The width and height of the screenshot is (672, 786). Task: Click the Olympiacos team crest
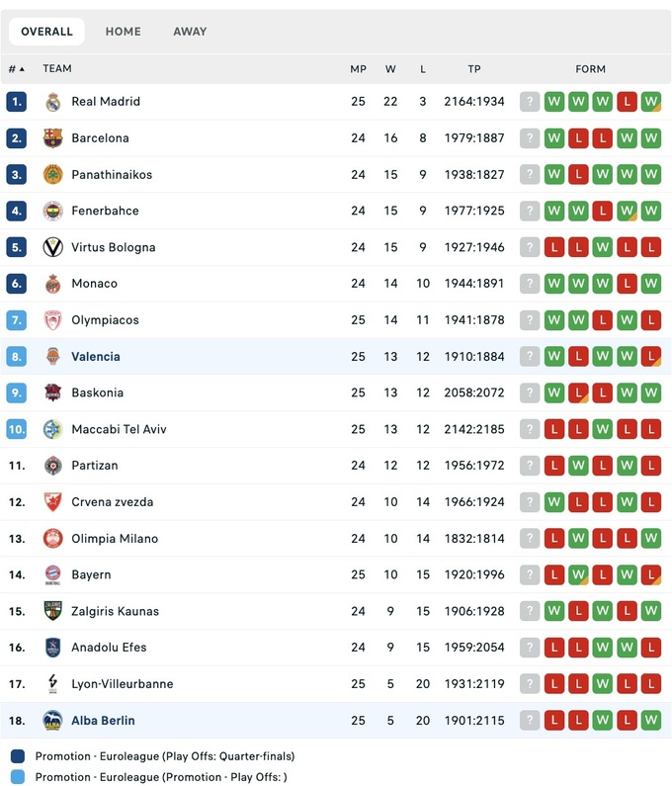53,320
